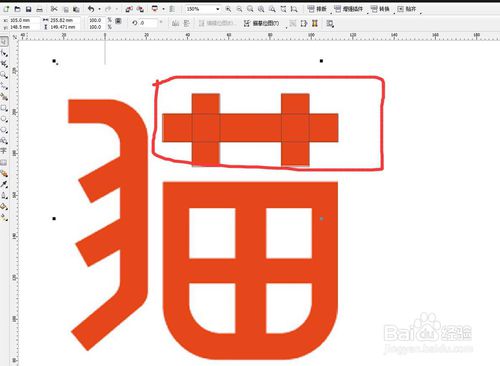Viewport: 500px width, 366px height.
Task: Click the Import icon
Action: point(129,9)
